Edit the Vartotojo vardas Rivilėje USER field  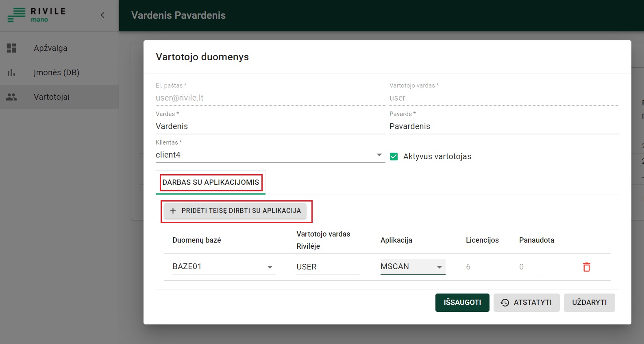point(328,267)
